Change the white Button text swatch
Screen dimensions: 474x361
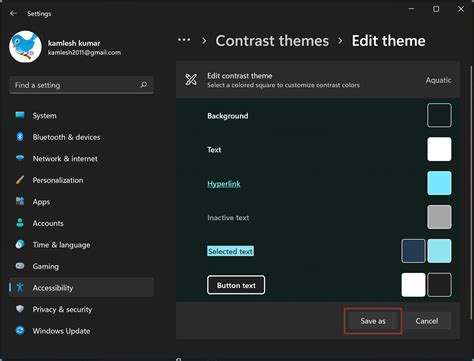[413, 285]
